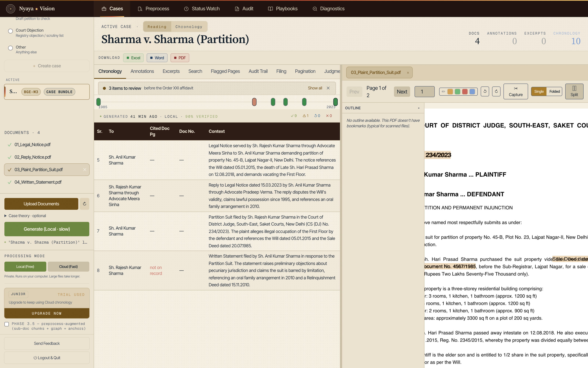Image resolution: width=588 pixels, height=368 pixels.
Task: Select the pencil highlighter tool icon
Action: [x=443, y=91]
